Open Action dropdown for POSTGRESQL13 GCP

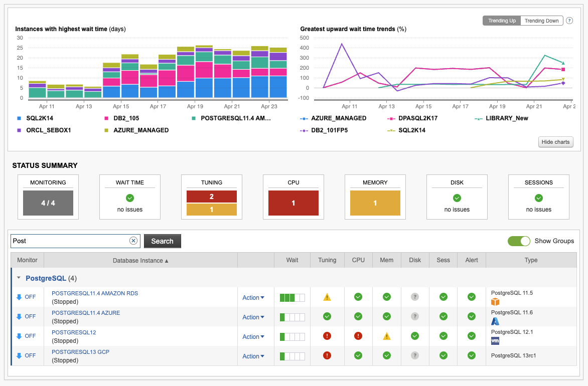[253, 356]
